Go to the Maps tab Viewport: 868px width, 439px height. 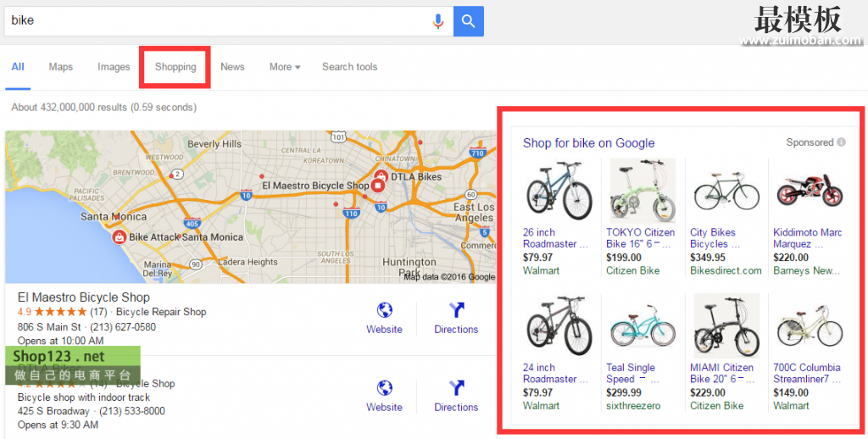click(x=60, y=67)
